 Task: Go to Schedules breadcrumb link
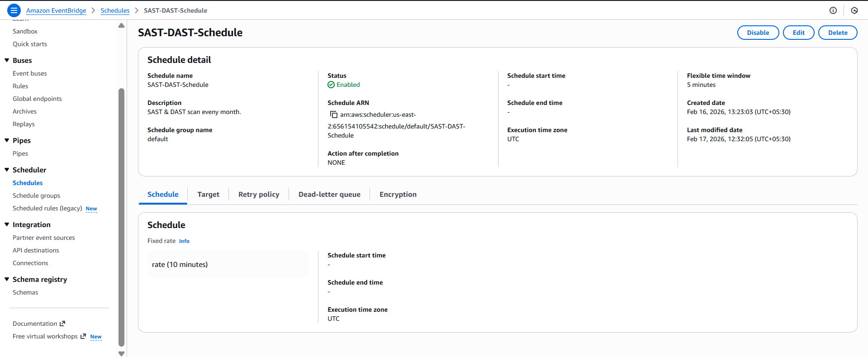coord(115,10)
